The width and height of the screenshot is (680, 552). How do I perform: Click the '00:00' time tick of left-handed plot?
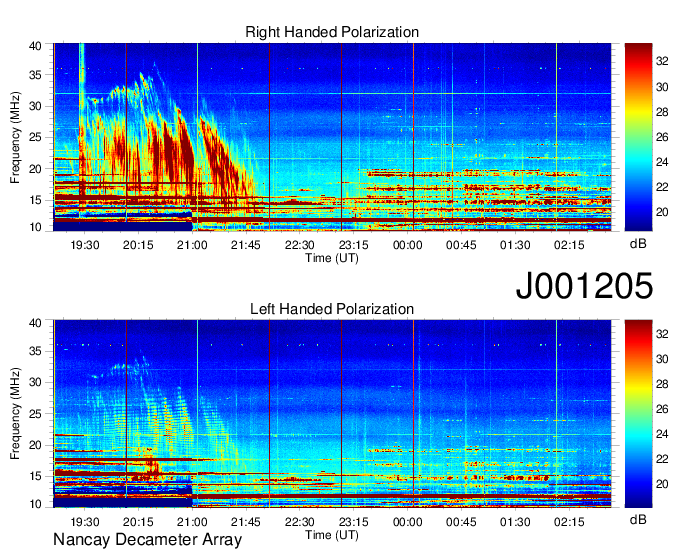tap(407, 522)
